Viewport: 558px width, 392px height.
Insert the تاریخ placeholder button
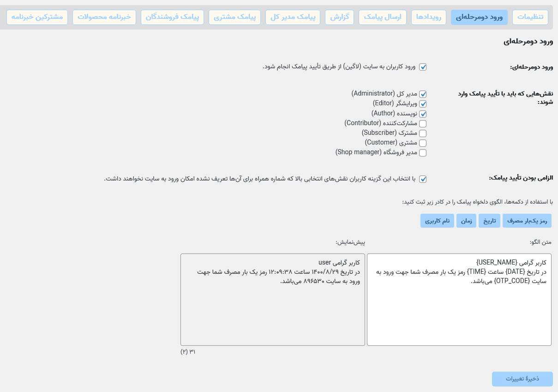(x=489, y=221)
